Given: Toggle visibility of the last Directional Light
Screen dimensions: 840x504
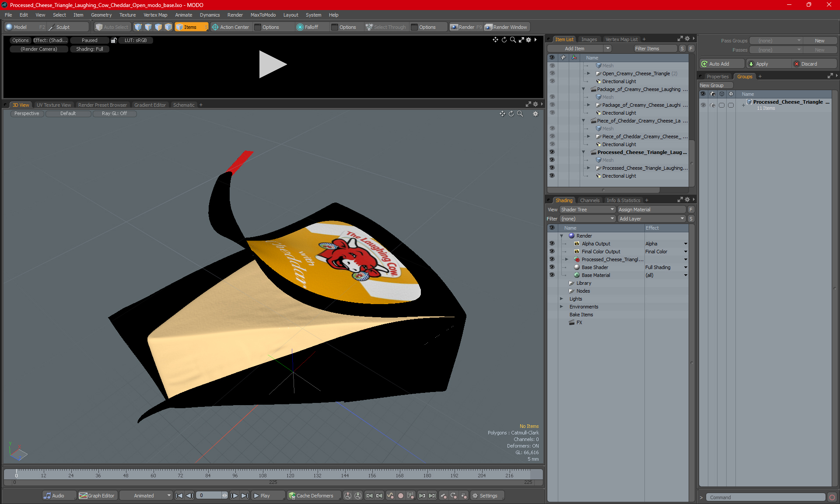Looking at the screenshot, I should [552, 176].
